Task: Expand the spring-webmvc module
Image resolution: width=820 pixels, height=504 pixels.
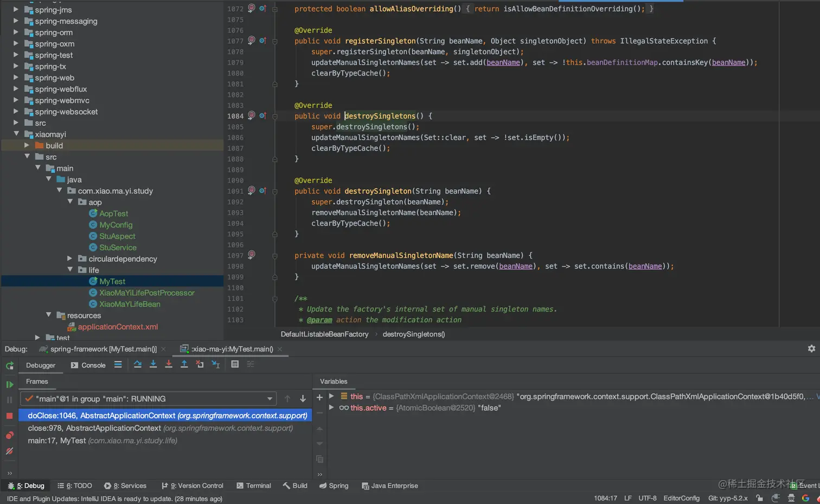Action: click(16, 100)
